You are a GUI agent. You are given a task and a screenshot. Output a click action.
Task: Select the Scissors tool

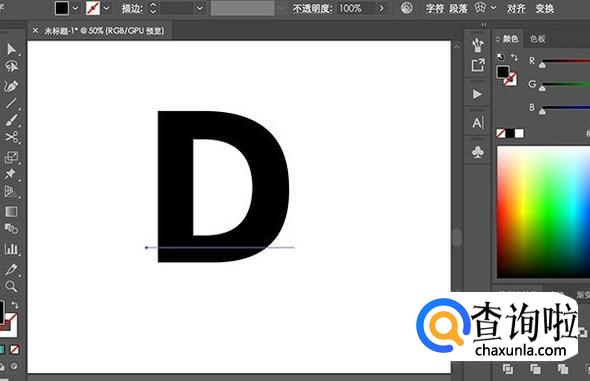11,137
